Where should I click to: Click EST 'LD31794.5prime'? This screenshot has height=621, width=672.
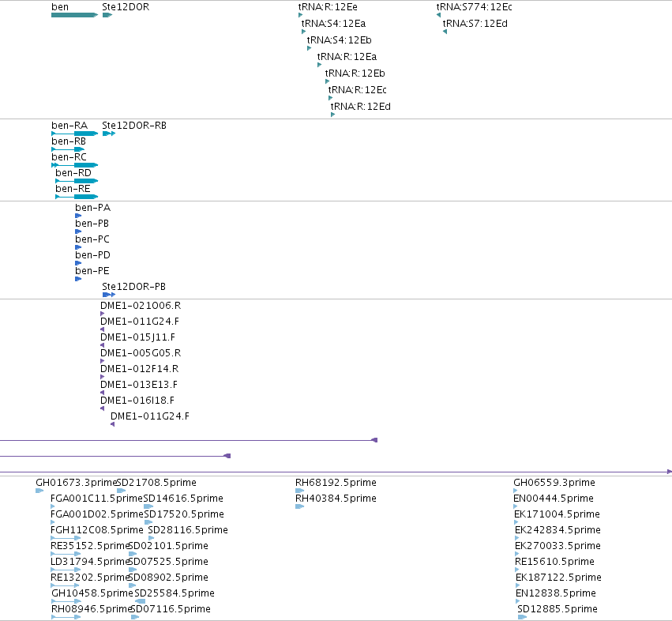pyautogui.click(x=90, y=562)
